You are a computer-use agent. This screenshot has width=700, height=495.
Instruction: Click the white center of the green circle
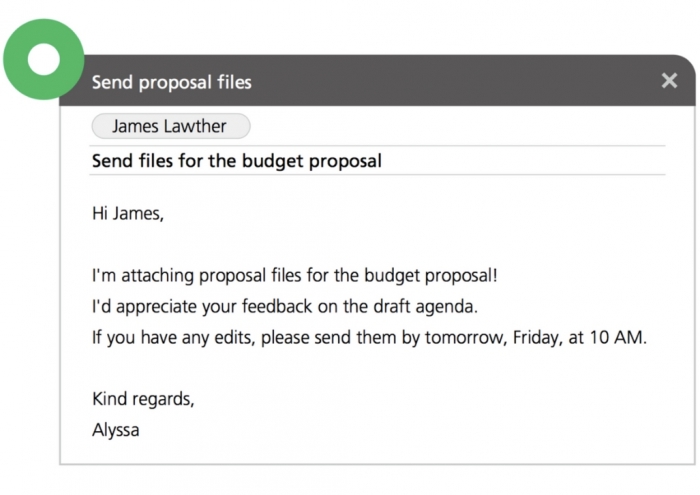(43, 60)
